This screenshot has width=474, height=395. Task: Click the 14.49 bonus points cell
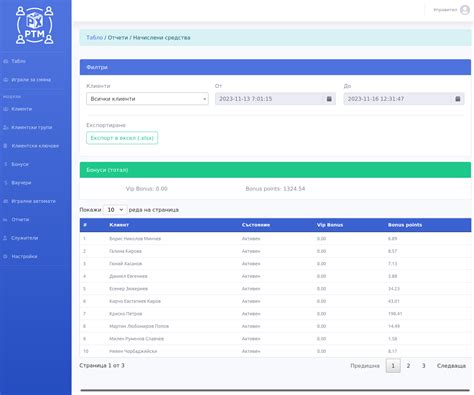[394, 326]
